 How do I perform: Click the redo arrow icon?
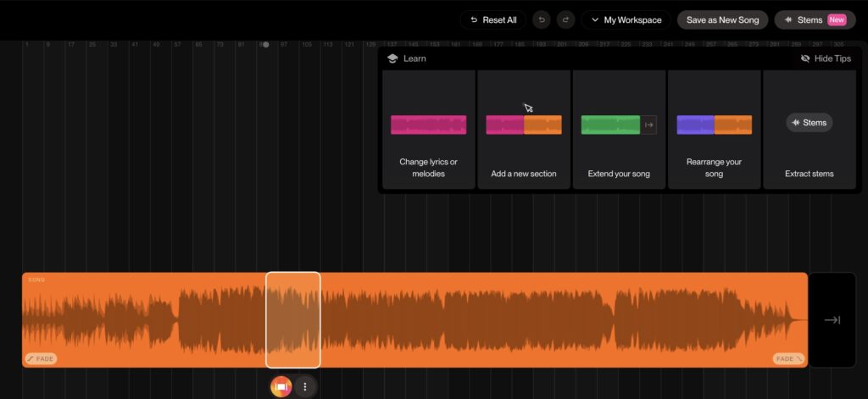pos(565,20)
